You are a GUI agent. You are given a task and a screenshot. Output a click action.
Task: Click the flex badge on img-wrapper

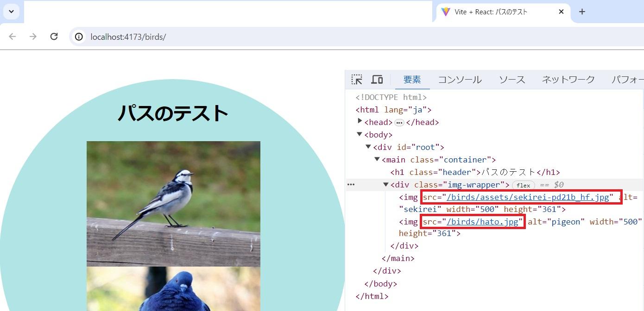click(x=523, y=185)
